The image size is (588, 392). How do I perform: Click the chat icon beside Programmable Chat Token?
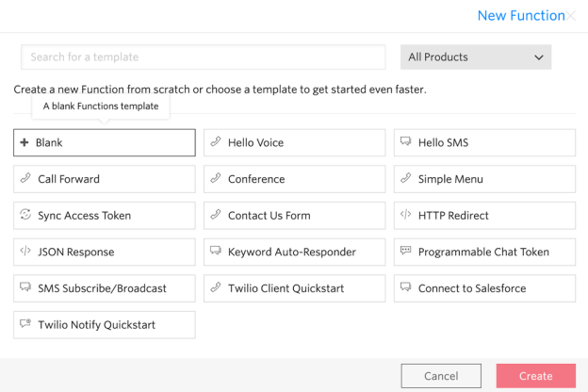pyautogui.click(x=406, y=252)
